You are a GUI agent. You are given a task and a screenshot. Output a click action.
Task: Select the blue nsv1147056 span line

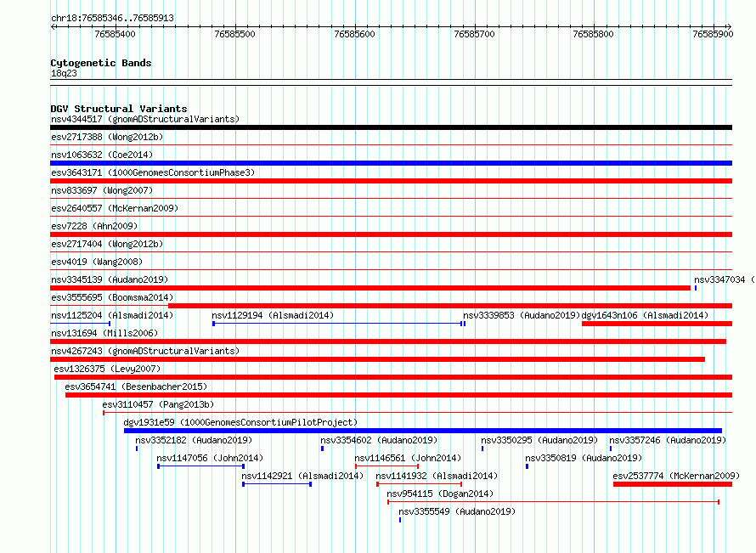(201, 466)
